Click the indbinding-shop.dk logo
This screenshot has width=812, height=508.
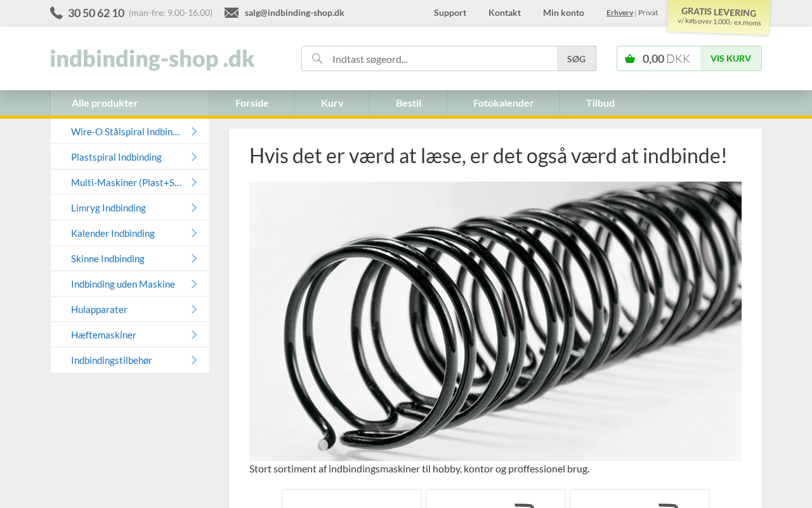click(x=152, y=58)
